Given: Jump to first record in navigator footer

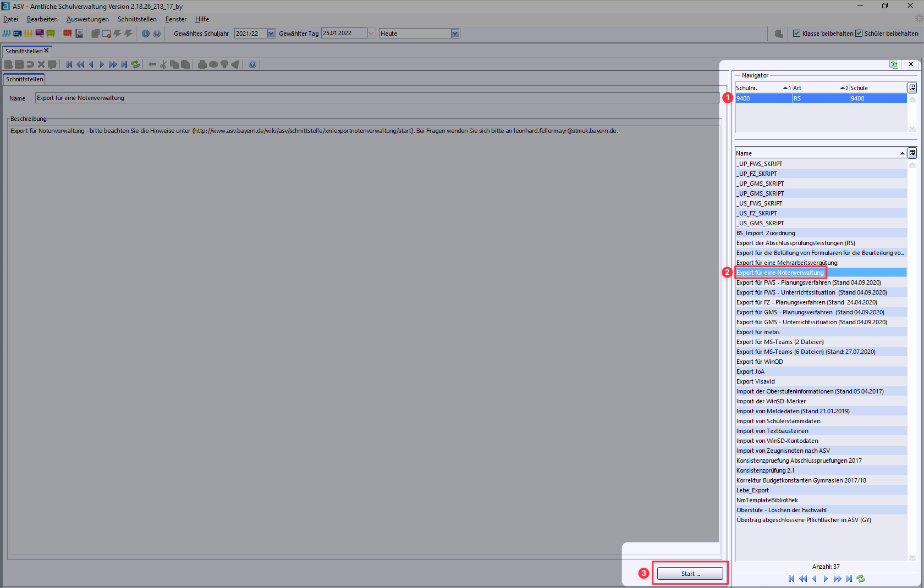Looking at the screenshot, I should pos(791,579).
